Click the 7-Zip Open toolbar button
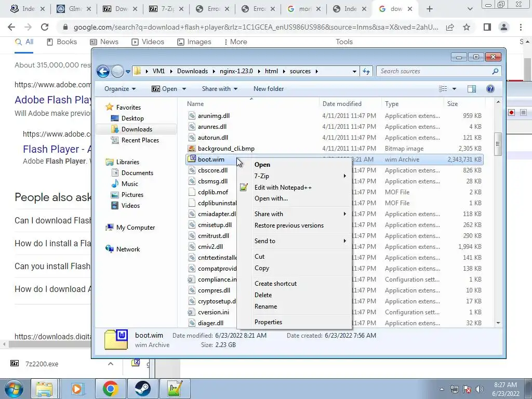The image size is (532, 399). [164, 89]
